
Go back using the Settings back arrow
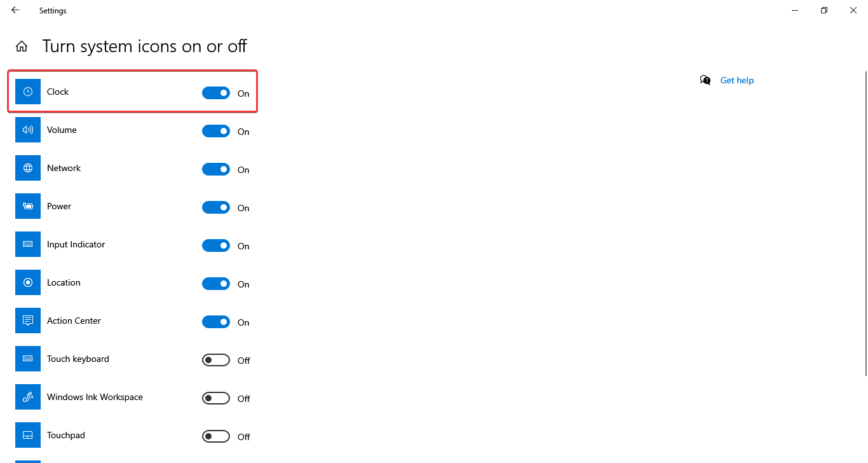(15, 10)
